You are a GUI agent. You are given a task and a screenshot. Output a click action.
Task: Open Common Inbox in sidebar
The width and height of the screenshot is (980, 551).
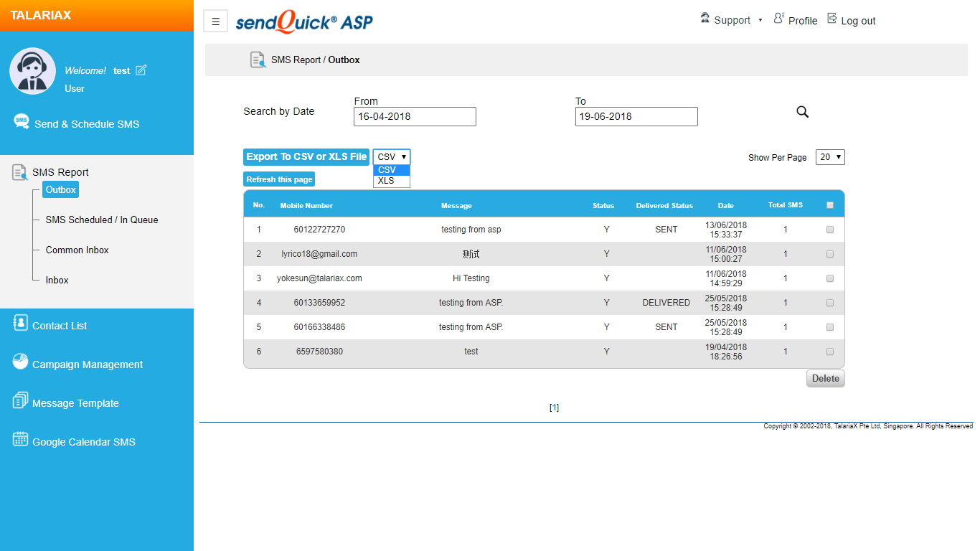click(77, 250)
